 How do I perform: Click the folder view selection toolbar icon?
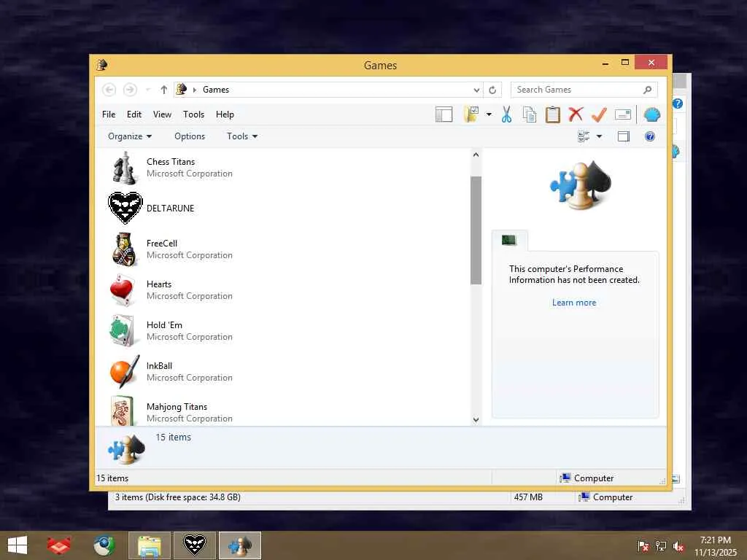click(x=471, y=114)
